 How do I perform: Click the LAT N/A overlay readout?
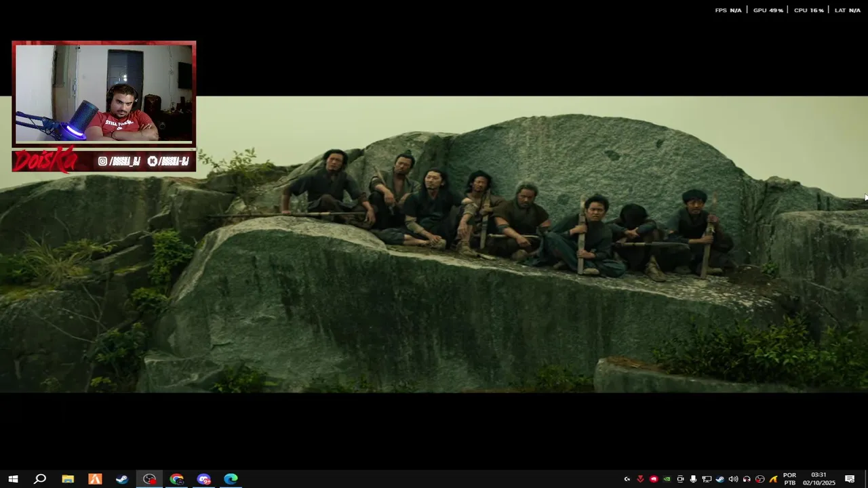click(848, 10)
